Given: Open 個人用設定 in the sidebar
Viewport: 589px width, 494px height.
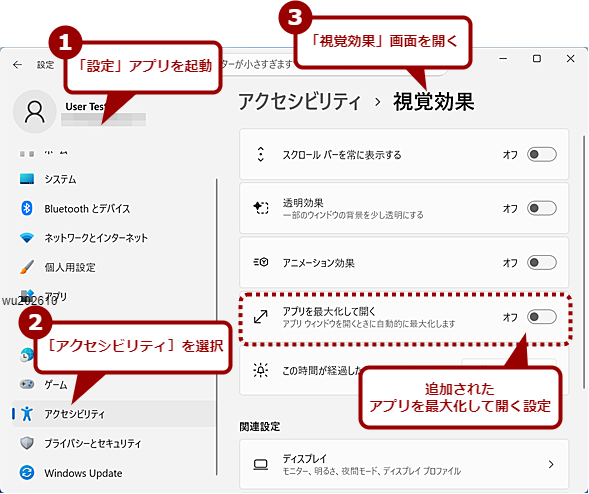Looking at the screenshot, I should point(113,267).
